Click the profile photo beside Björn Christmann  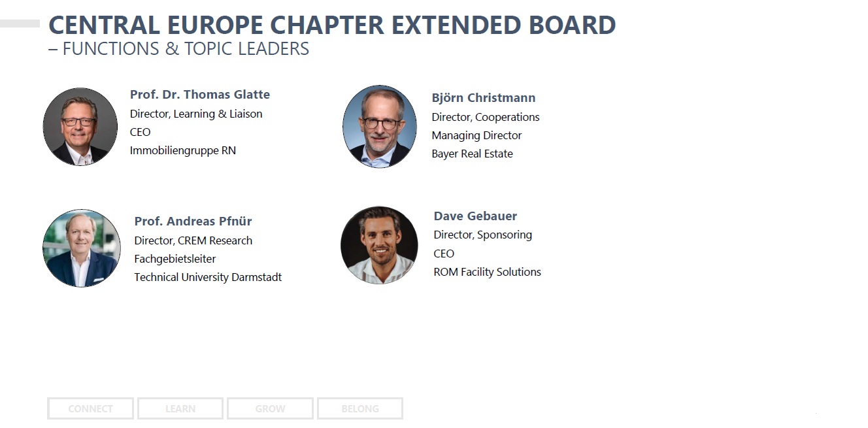[x=379, y=126]
